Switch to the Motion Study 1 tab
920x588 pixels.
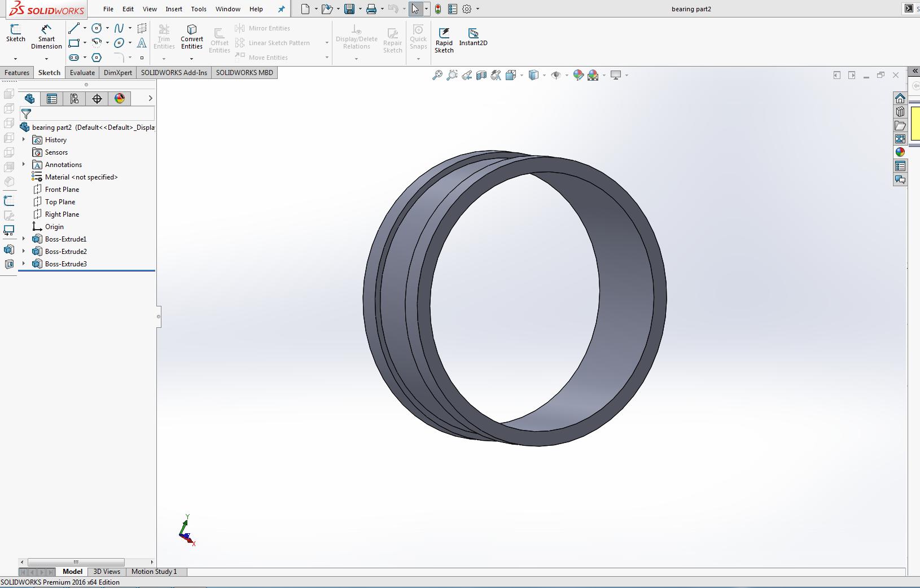pyautogui.click(x=154, y=572)
